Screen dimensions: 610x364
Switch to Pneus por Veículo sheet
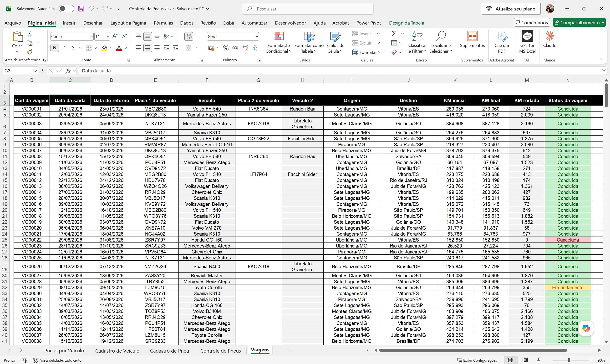point(64,350)
